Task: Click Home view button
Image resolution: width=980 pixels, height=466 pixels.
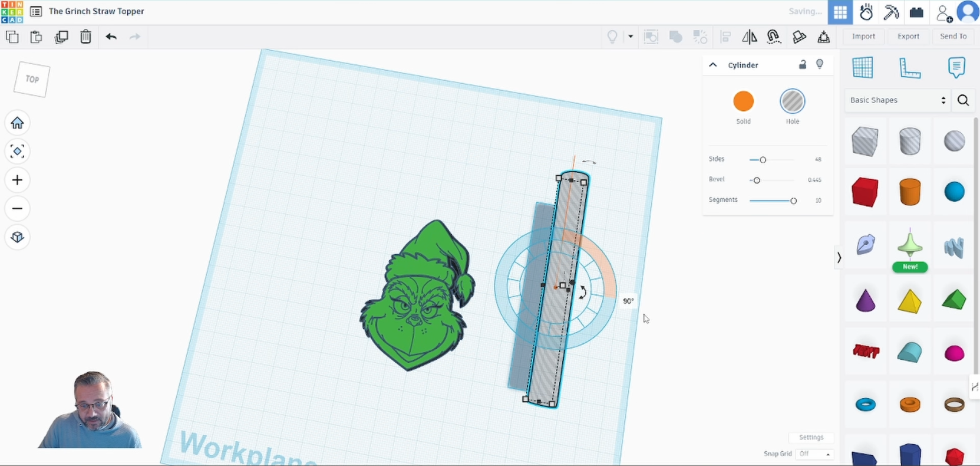Action: 17,123
